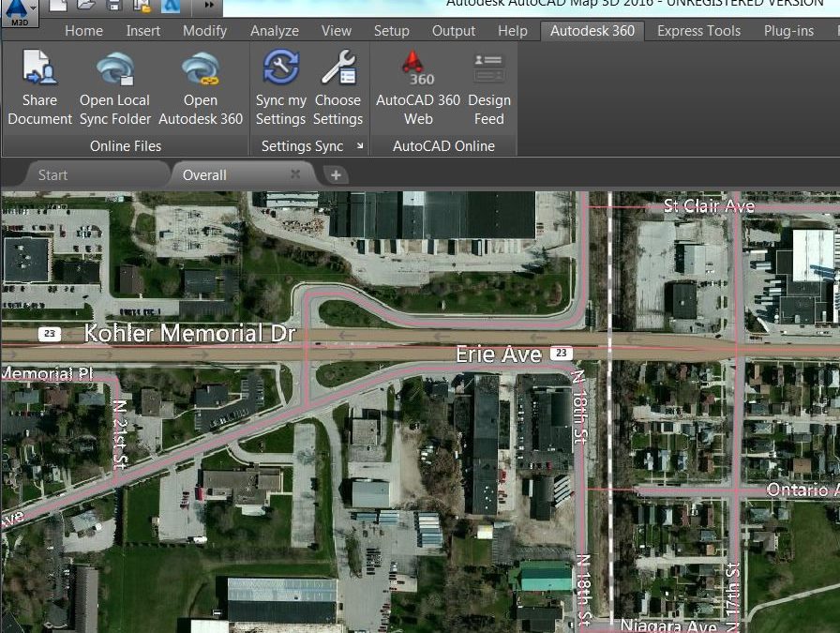Select the Express Tools tab
The width and height of the screenshot is (840, 633).
tap(698, 31)
